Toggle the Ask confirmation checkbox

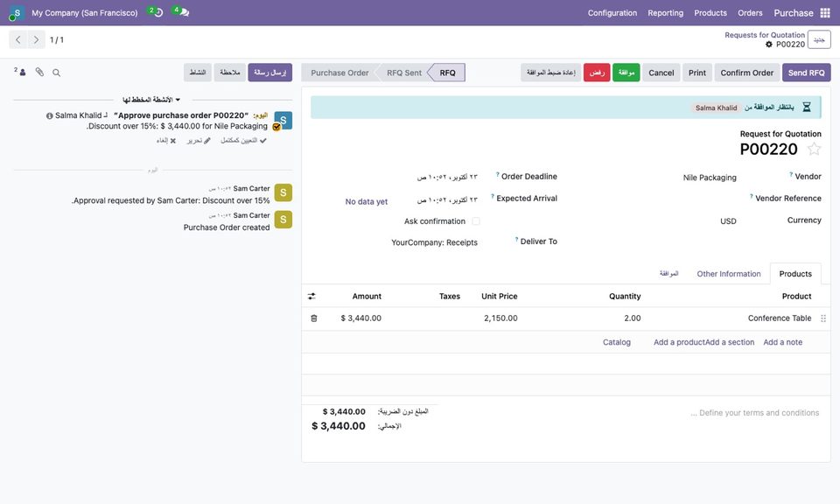click(476, 221)
